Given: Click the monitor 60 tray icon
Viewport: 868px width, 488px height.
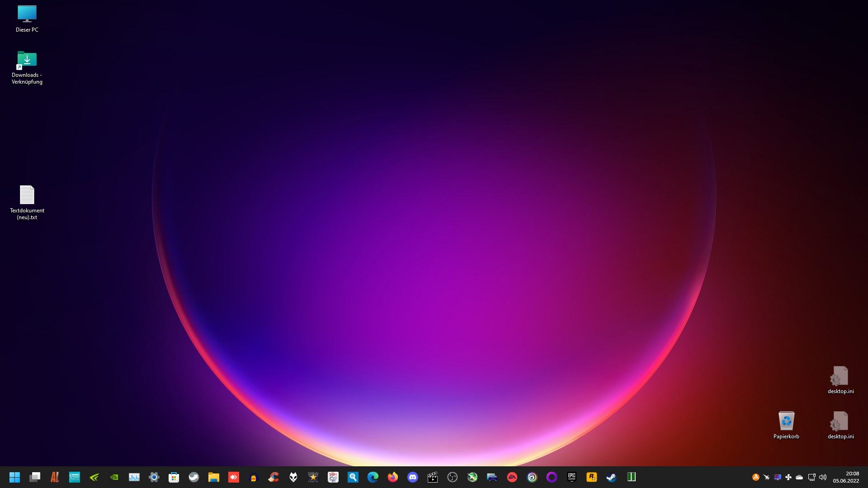Looking at the screenshot, I should click(778, 477).
